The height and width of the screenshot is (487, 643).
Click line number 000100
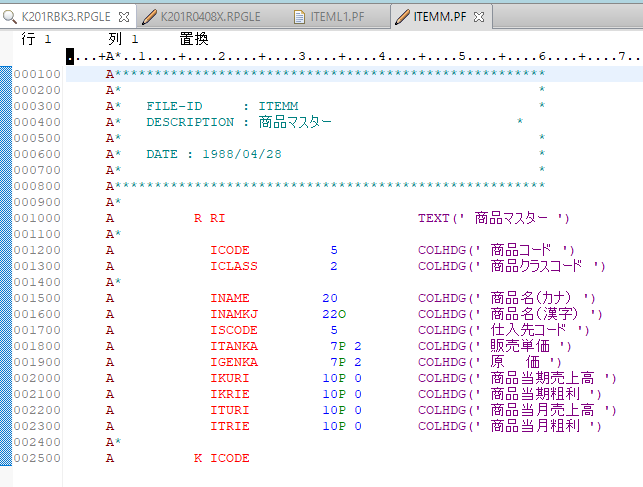pos(37,74)
